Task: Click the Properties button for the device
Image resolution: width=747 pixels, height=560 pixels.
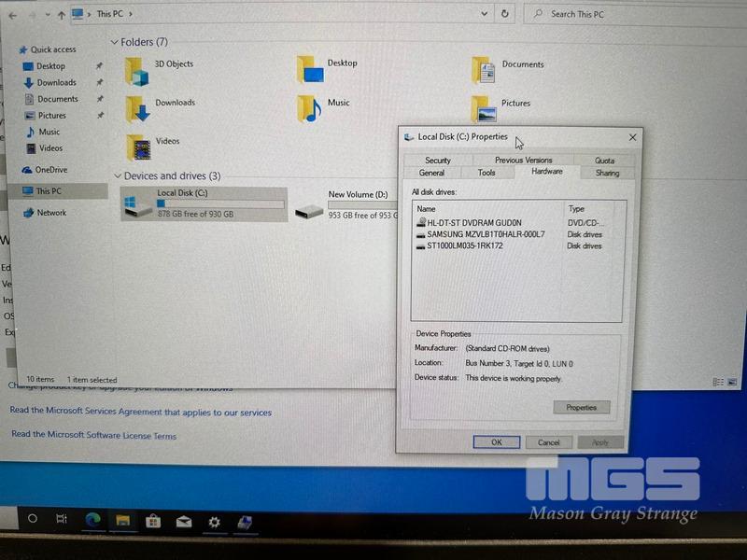Action: (581, 408)
